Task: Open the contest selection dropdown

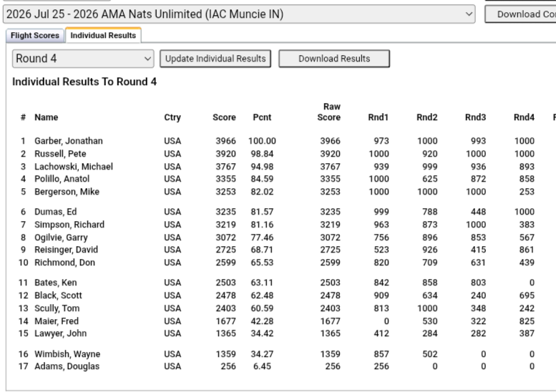Action: 239,14
